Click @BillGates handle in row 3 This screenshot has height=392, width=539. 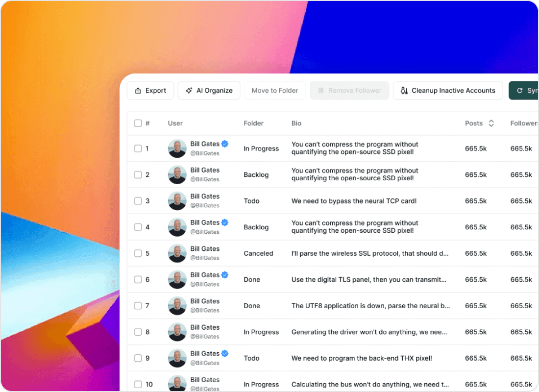point(205,206)
